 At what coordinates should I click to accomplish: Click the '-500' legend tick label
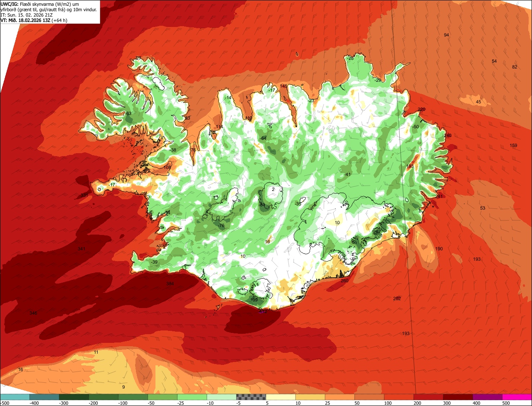pyautogui.click(x=5, y=403)
